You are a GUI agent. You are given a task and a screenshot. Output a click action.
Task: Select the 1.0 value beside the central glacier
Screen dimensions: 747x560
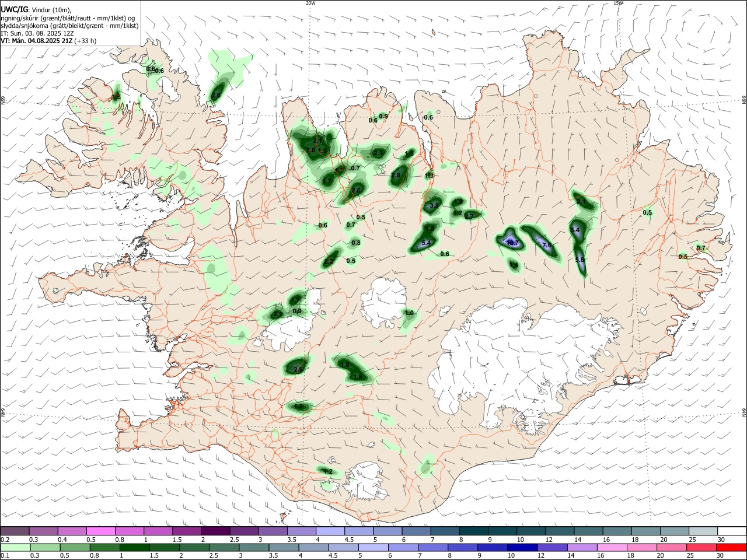(409, 313)
